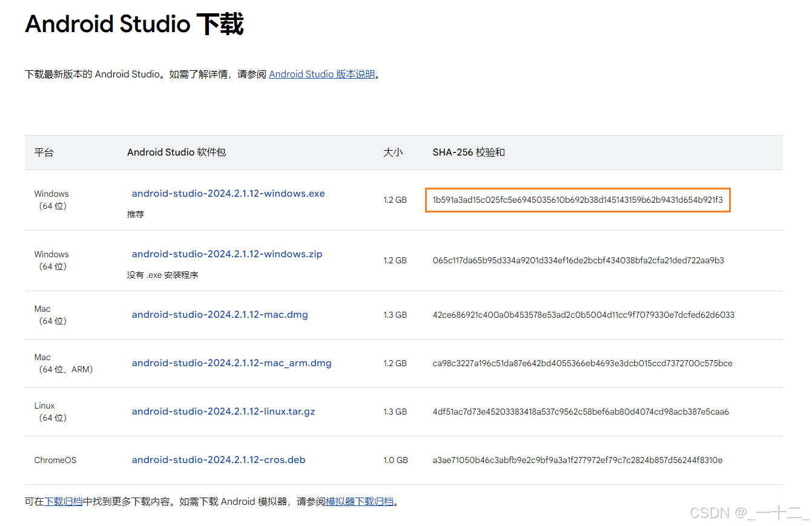The height and width of the screenshot is (526, 812).
Task: Click the 大小 column header
Action: (393, 153)
